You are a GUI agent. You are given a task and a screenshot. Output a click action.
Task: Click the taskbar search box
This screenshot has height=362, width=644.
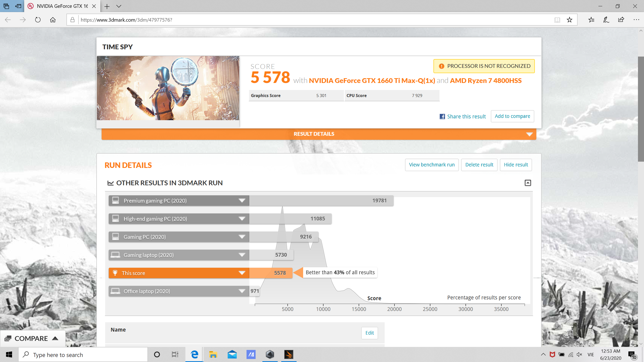pyautogui.click(x=83, y=355)
